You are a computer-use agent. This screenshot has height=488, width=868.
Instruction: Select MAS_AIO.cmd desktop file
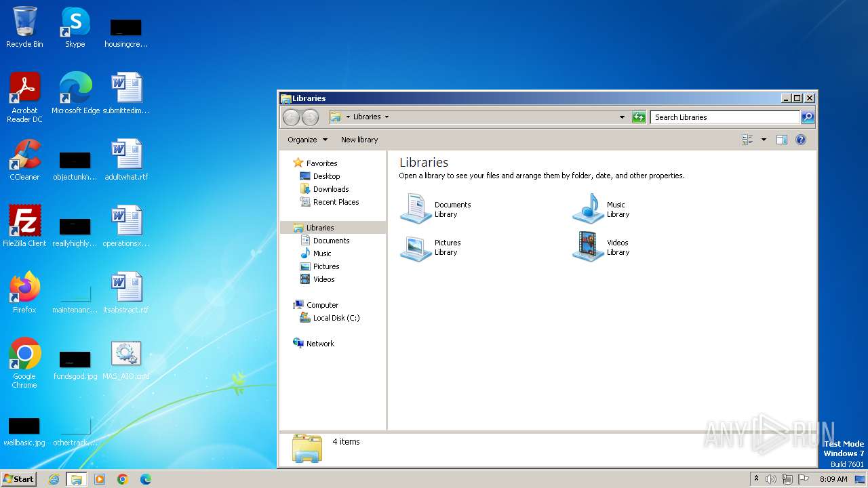pos(126,359)
